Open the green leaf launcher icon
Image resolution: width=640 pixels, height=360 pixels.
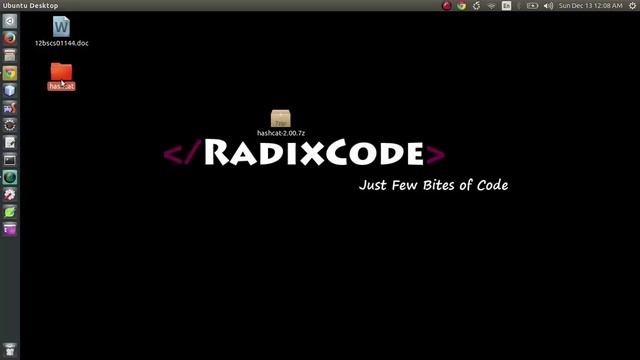(x=10, y=212)
